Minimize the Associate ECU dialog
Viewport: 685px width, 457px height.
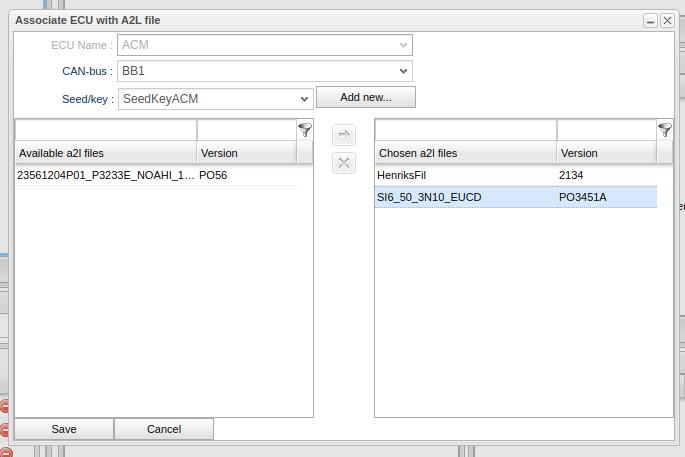[x=650, y=20]
